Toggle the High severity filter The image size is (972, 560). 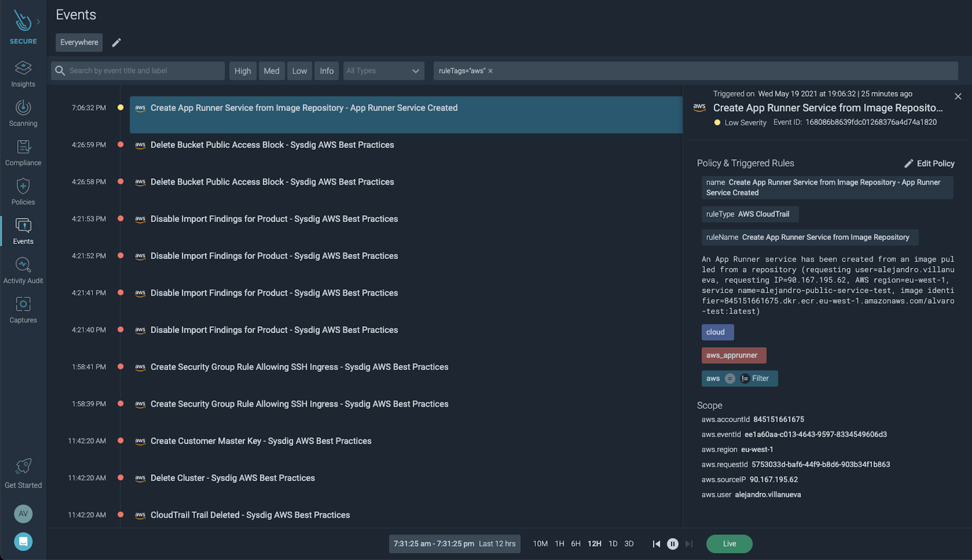242,71
